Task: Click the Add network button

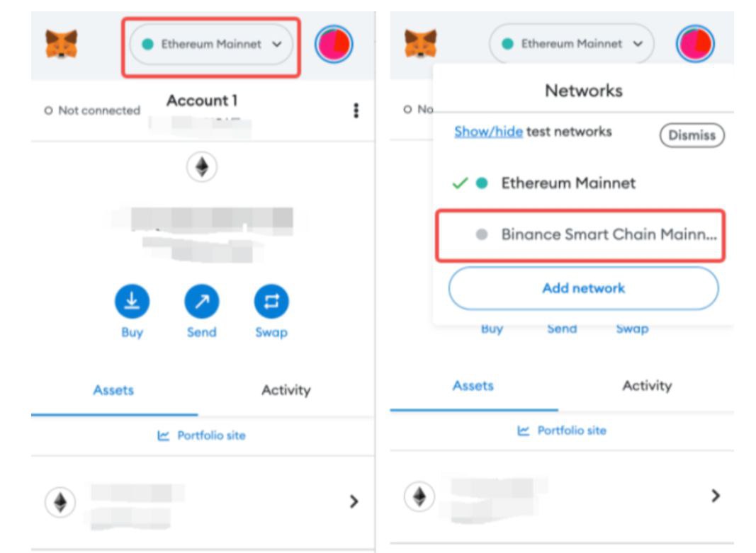Action: (583, 288)
